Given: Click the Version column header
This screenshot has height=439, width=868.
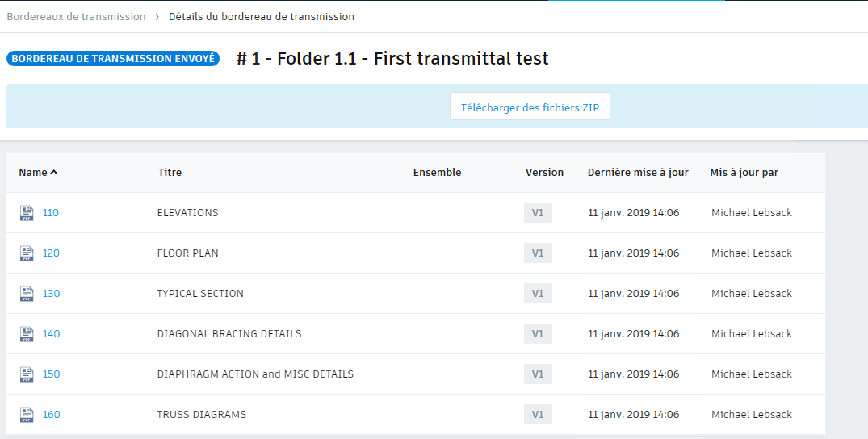Looking at the screenshot, I should point(544,172).
